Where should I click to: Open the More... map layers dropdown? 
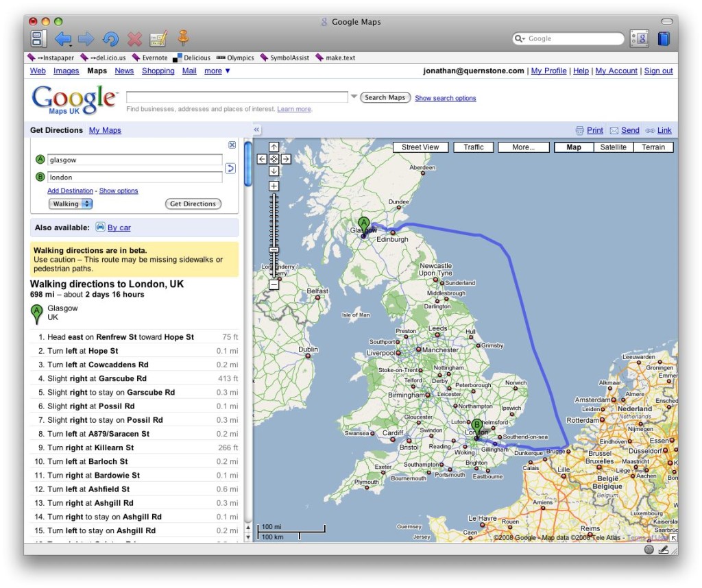click(524, 147)
